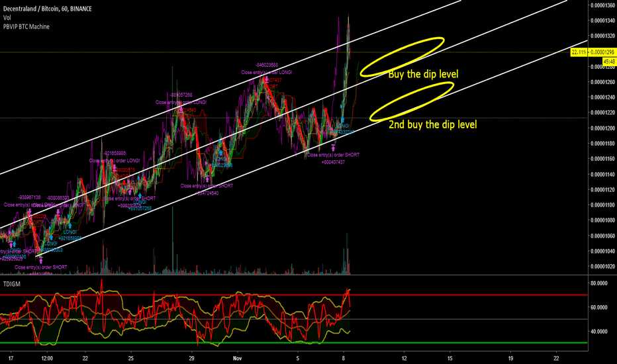Screen dimensions: 617x364
Task: Click the 0.00001260 price axis value
Action: pos(603,82)
